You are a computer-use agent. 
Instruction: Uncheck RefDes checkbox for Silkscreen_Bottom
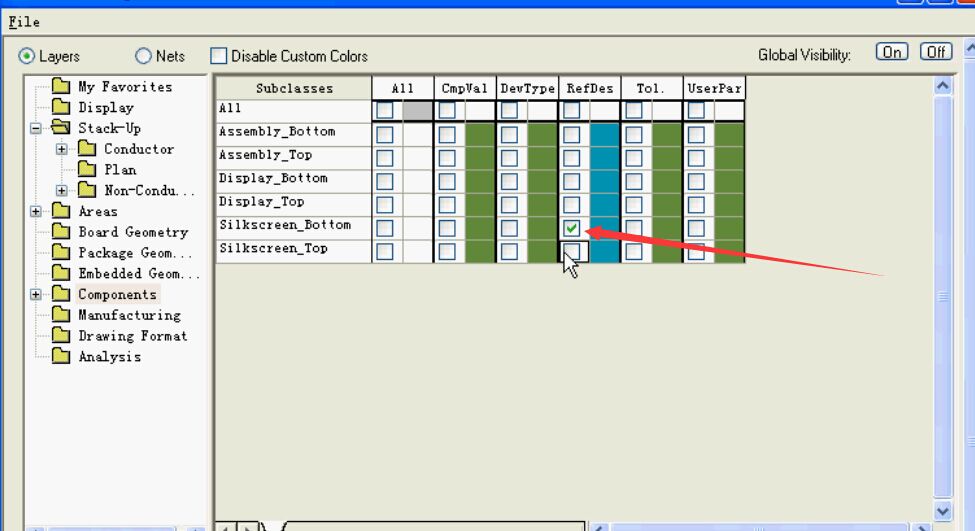[x=571, y=228]
